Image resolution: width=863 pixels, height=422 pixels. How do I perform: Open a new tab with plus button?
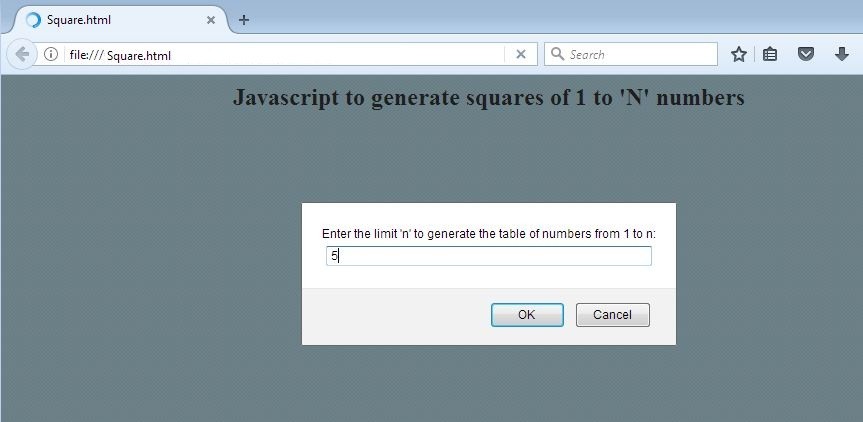click(244, 20)
